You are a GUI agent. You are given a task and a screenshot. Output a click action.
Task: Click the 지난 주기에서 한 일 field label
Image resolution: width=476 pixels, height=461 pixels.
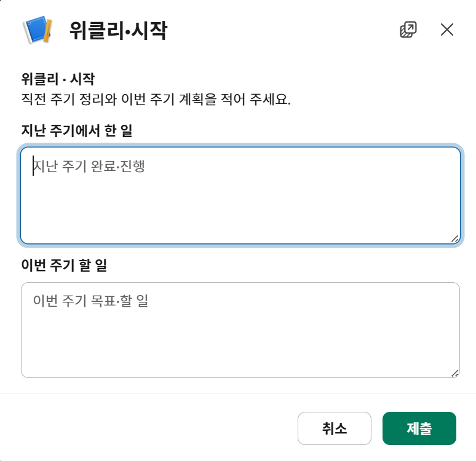pos(77,130)
